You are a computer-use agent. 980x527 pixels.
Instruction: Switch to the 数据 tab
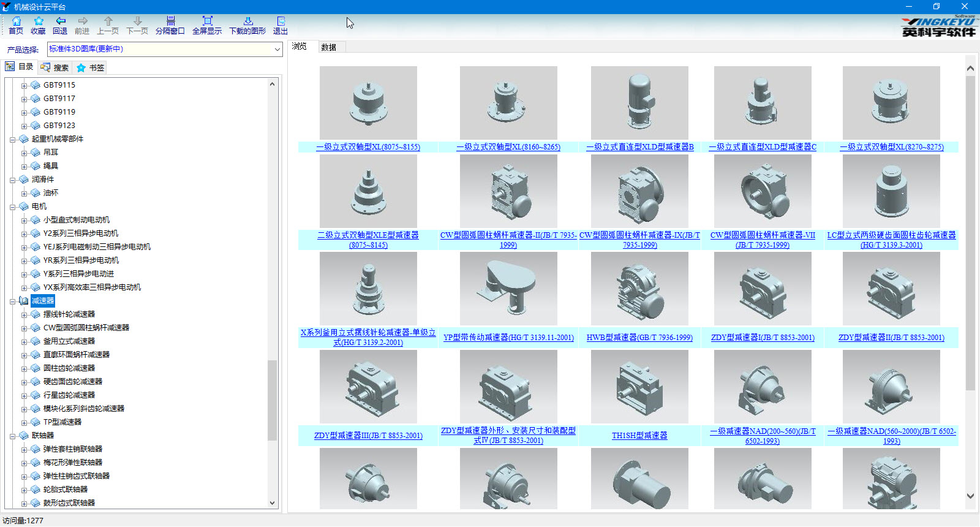point(329,47)
